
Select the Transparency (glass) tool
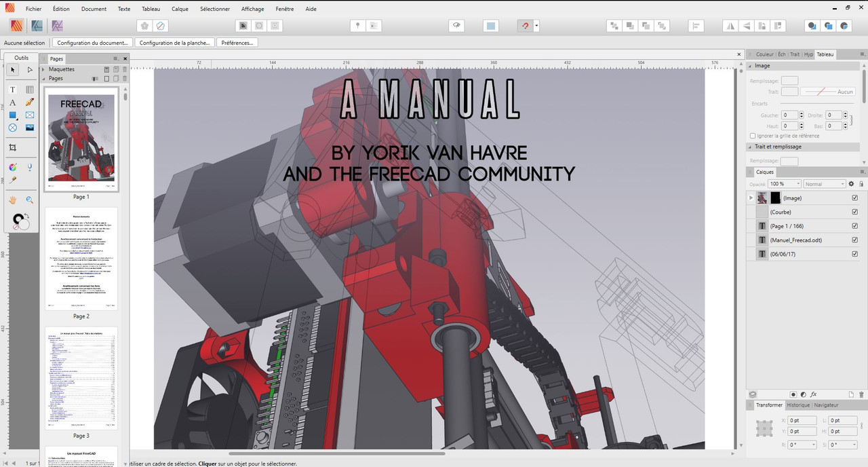(30, 167)
